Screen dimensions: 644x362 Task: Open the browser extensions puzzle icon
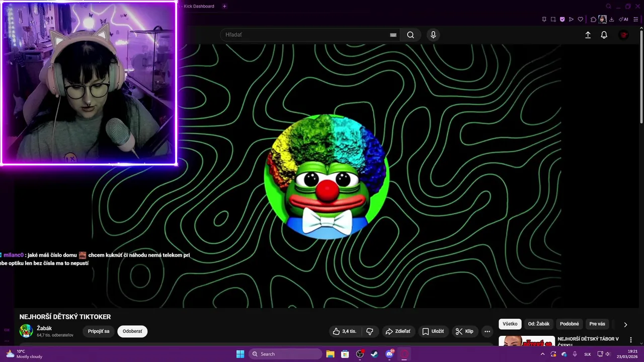593,20
